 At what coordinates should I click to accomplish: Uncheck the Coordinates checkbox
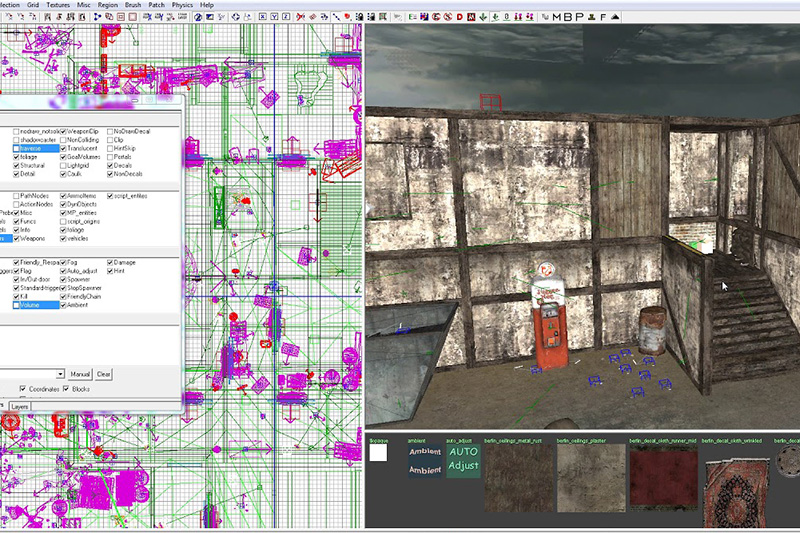pos(22,389)
